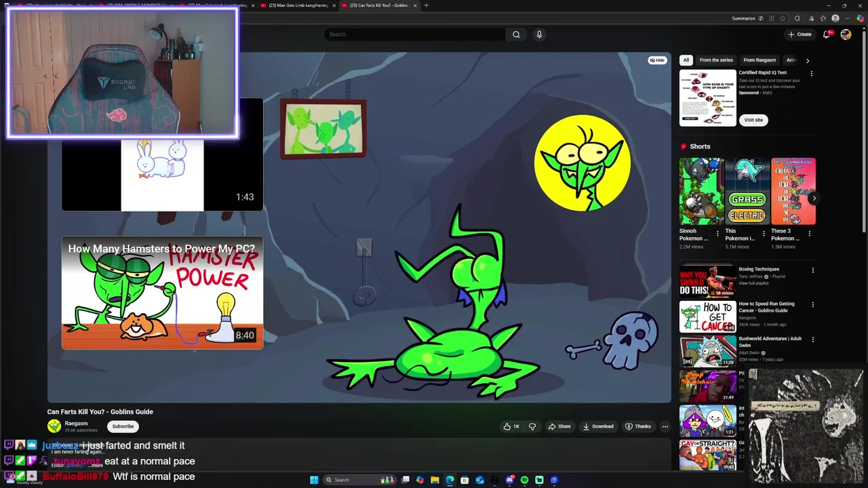Viewport: 868px width, 488px height.
Task: Click into the YouTube search box
Action: [415, 35]
